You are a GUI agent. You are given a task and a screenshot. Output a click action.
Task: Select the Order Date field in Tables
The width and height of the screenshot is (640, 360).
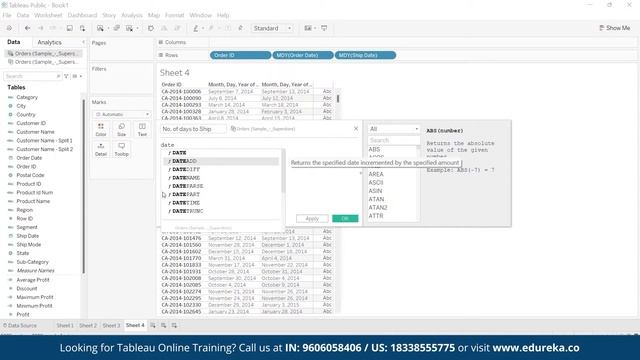(29, 158)
